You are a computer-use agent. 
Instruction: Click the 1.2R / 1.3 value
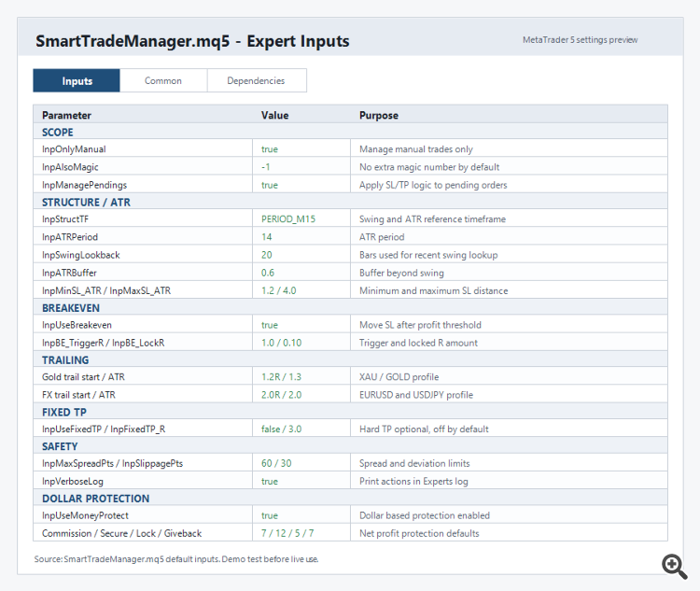(281, 377)
